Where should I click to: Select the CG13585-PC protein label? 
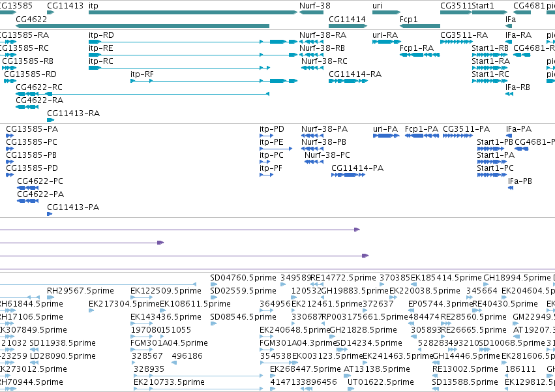[x=31, y=142]
